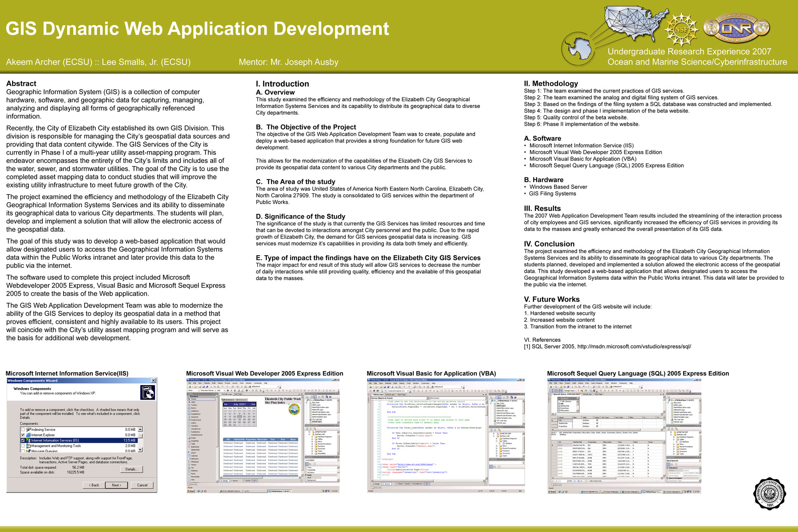Image resolution: width=798 pixels, height=532 pixels.
Task: Open the SQL Server 2005 msdn reference URL
Action: (634, 346)
